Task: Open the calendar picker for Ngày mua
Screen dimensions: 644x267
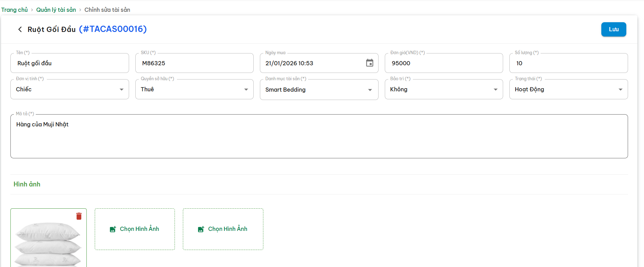Action: click(370, 63)
